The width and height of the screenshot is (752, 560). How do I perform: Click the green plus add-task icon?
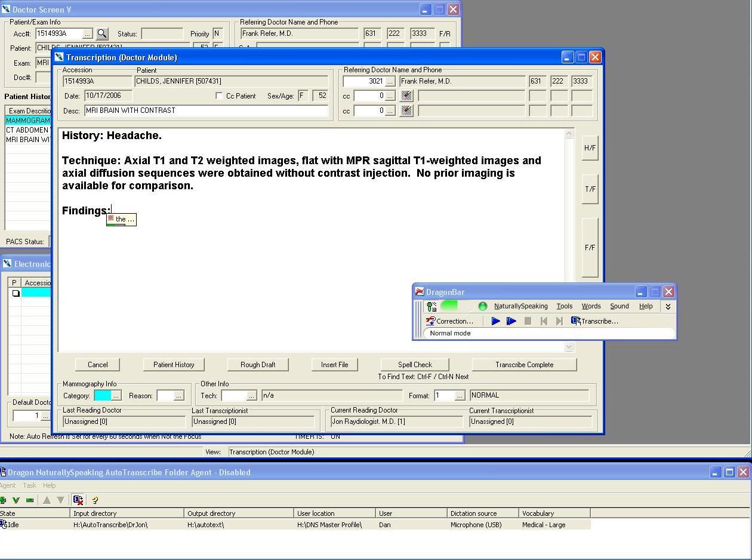3,500
